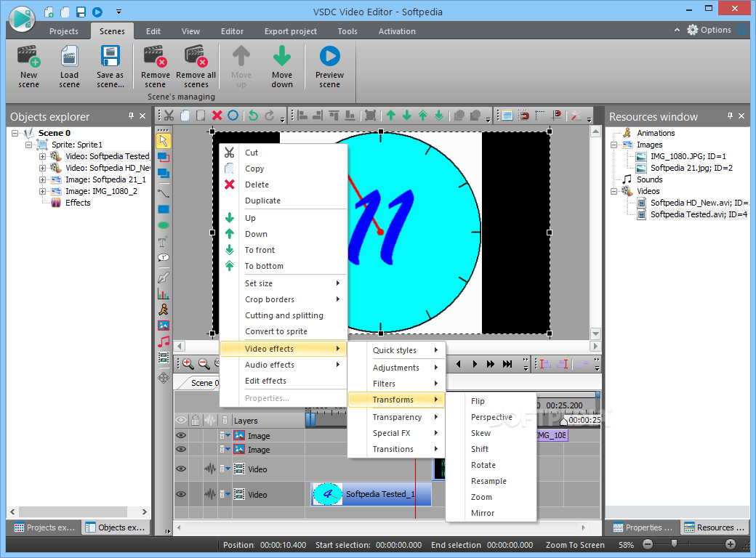Select the tooltip speech bubble tool
Screen dimensions: 756x558
[x=164, y=257]
